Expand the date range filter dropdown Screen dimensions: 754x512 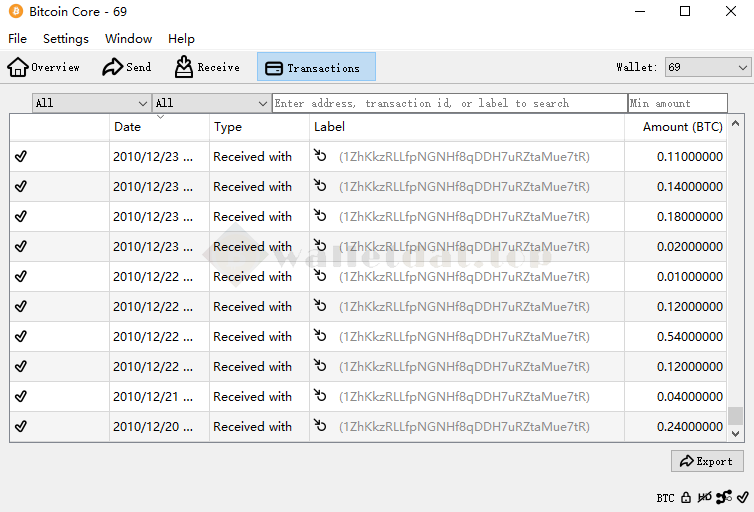pos(91,103)
